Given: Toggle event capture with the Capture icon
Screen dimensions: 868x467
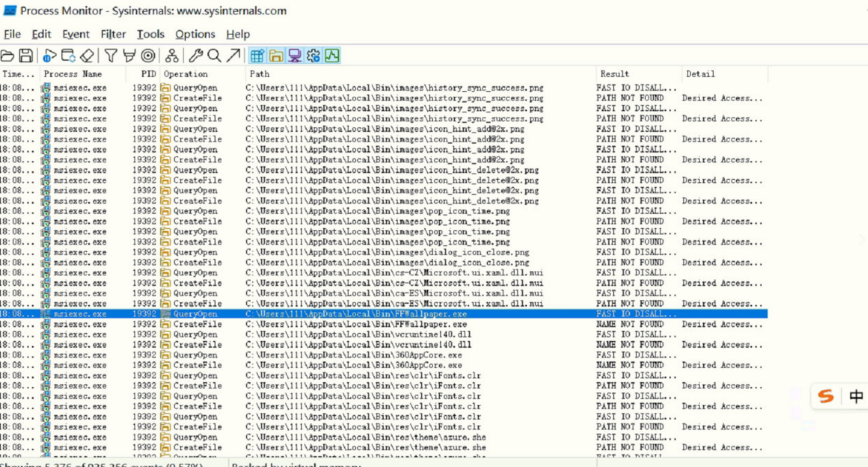Looking at the screenshot, I should [x=50, y=56].
